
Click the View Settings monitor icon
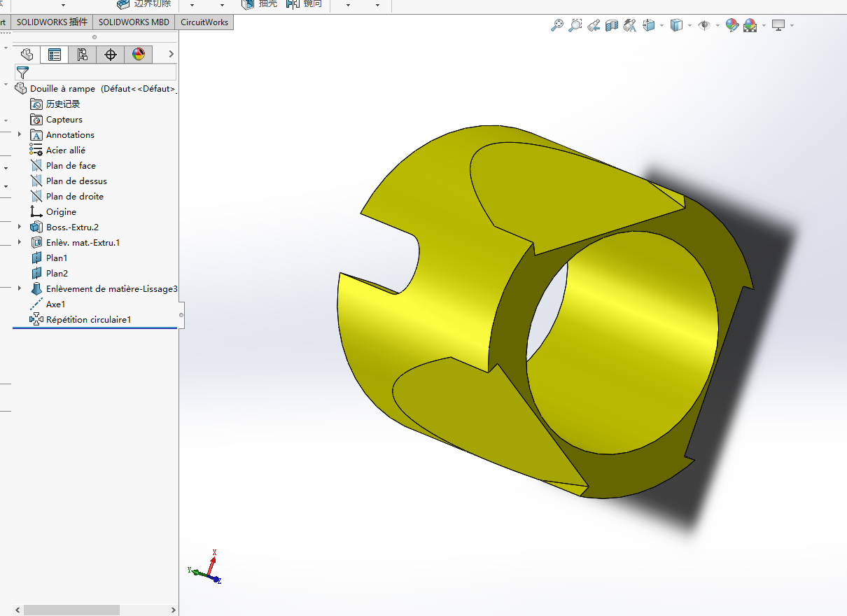(778, 25)
